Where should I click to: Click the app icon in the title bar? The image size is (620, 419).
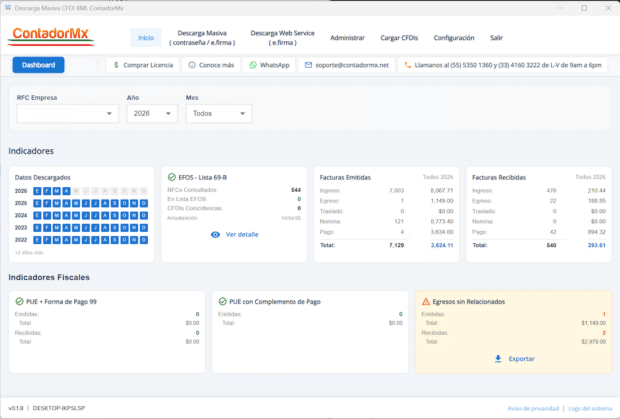pyautogui.click(x=8, y=8)
